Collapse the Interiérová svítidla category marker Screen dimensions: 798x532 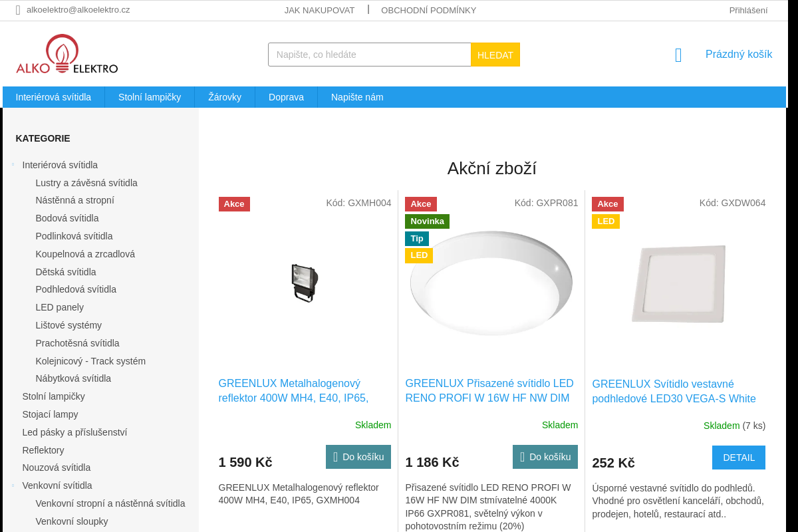click(13, 164)
